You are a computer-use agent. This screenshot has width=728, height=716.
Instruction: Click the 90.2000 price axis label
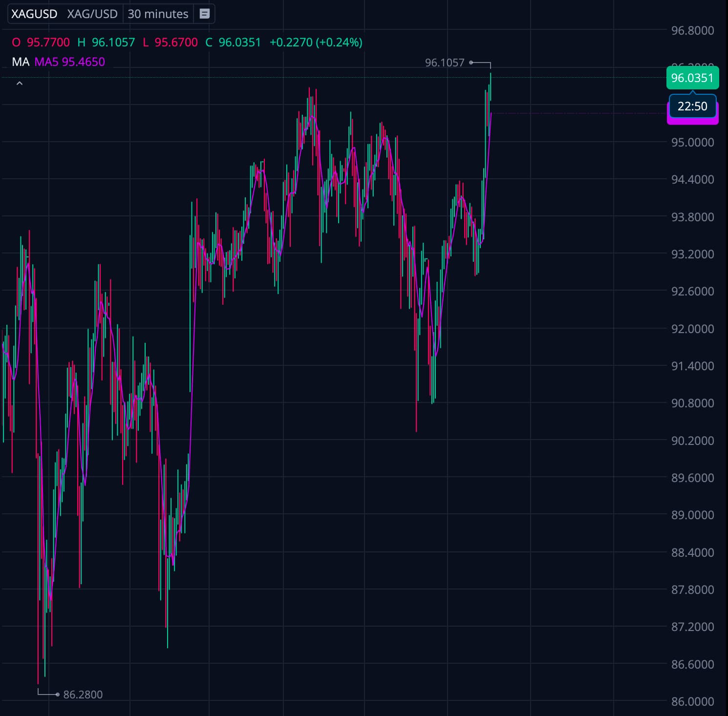[692, 441]
